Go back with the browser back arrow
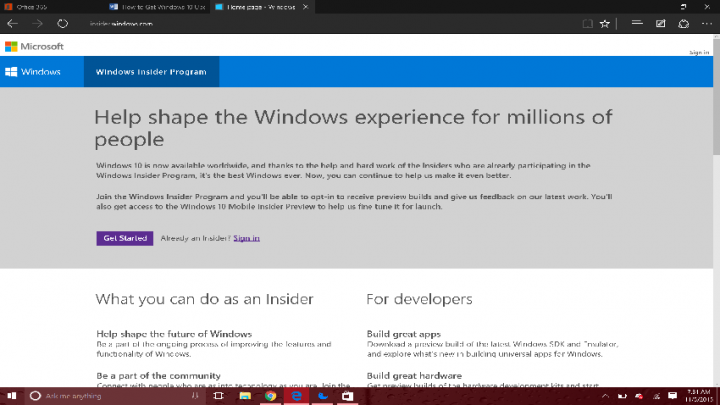The height and width of the screenshot is (405, 720). 12,23
